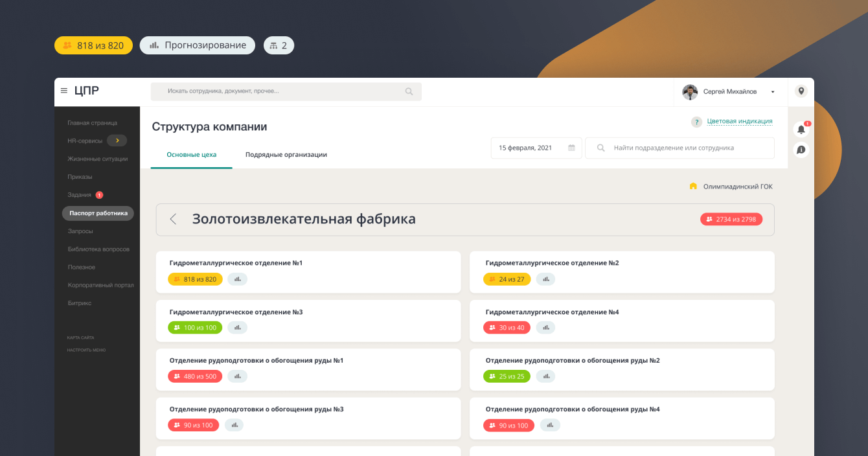This screenshot has width=868, height=456.
Task: Click the red 2734 из 2798 badge
Action: click(731, 219)
